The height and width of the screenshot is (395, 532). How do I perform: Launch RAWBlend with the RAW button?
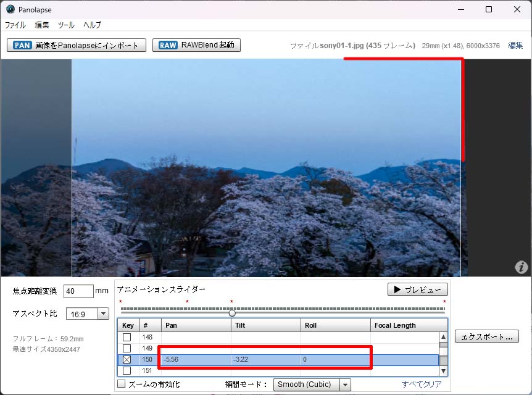(196, 45)
